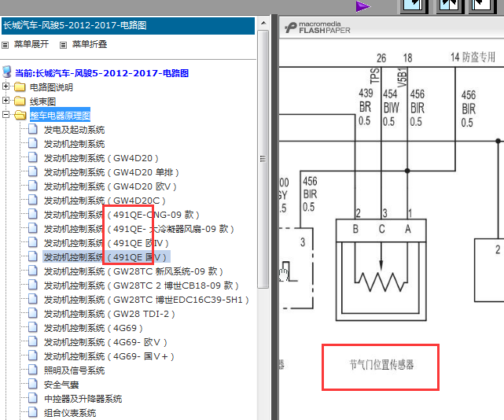Screen dimensions: 504x420
Task: Select highlighted 发动机控制系统 (491QE 国V) entry
Action: [x=106, y=257]
